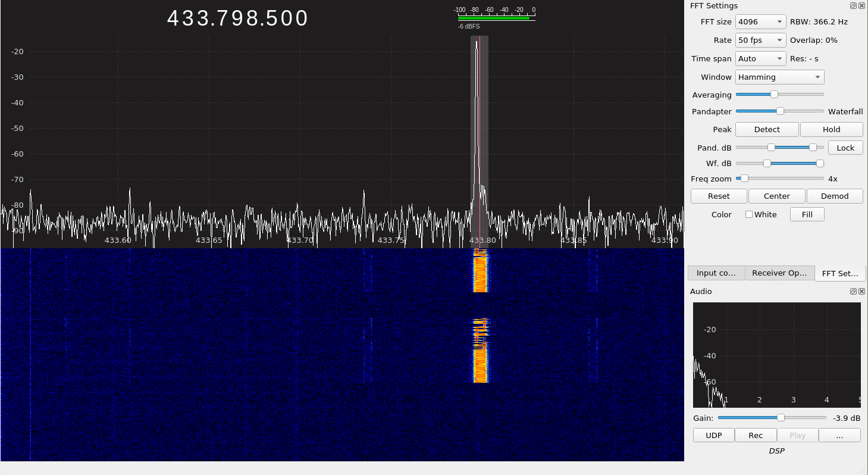The height and width of the screenshot is (475, 868).
Task: Toggle UDP audio streaming
Action: (x=713, y=435)
